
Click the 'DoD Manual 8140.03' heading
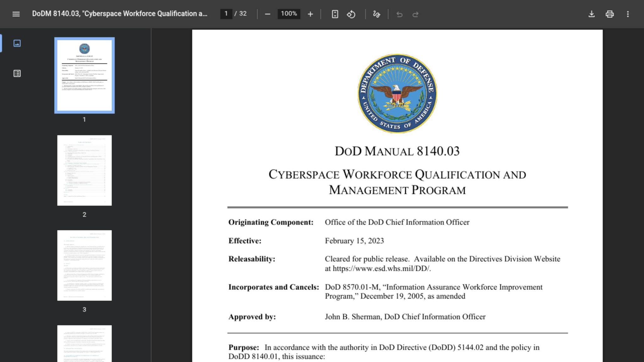pyautogui.click(x=397, y=151)
